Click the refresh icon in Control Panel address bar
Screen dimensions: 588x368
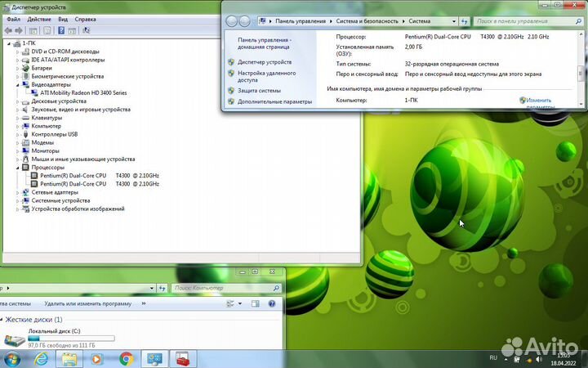[x=464, y=21]
